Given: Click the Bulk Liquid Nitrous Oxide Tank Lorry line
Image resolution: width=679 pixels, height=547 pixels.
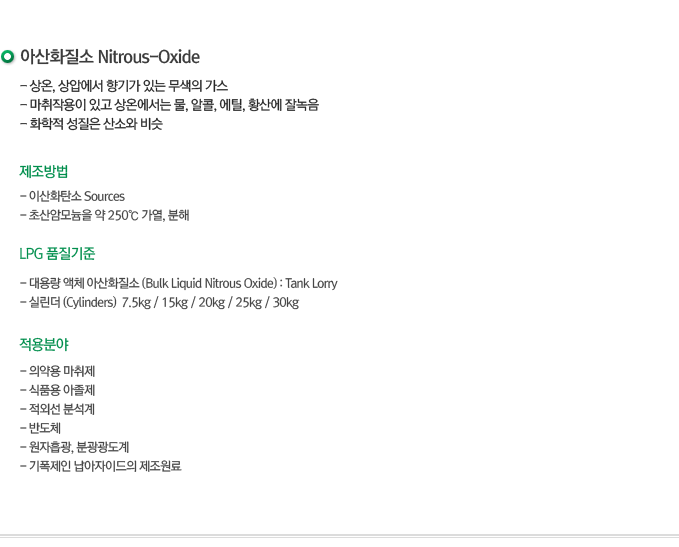Looking at the screenshot, I should [179, 283].
